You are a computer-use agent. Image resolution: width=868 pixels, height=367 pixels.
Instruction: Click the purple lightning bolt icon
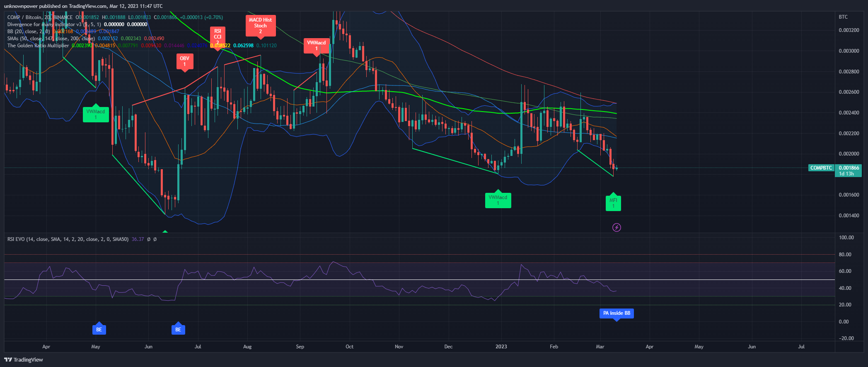[x=617, y=227]
